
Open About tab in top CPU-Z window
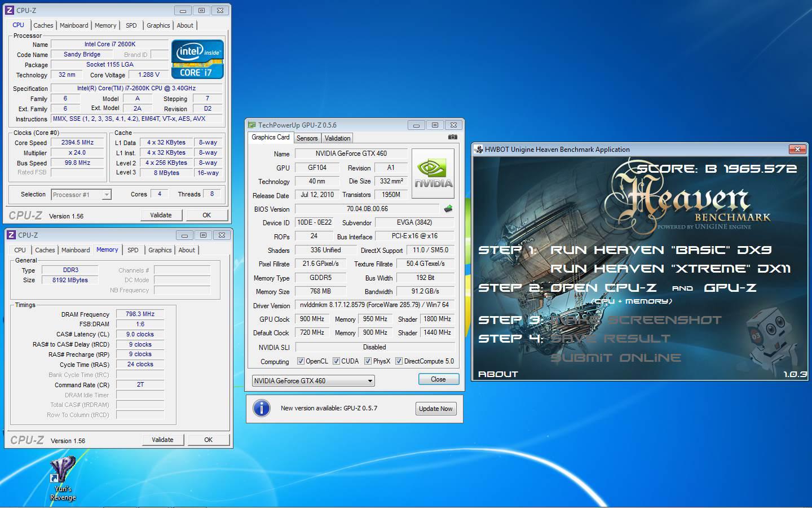pyautogui.click(x=185, y=25)
